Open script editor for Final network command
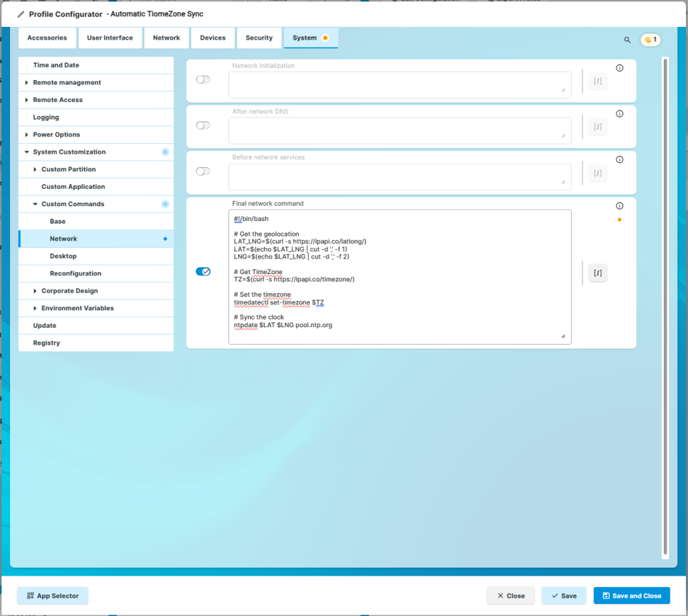The image size is (688, 616). 597,273
